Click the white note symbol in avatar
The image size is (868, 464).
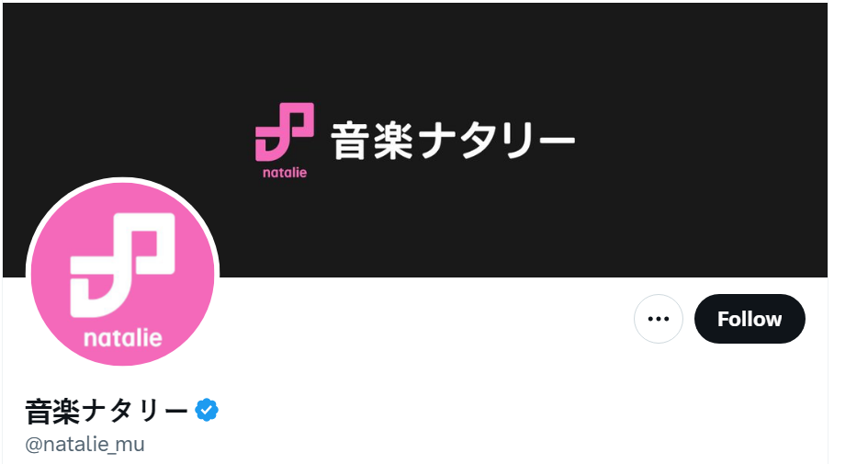[122, 266]
